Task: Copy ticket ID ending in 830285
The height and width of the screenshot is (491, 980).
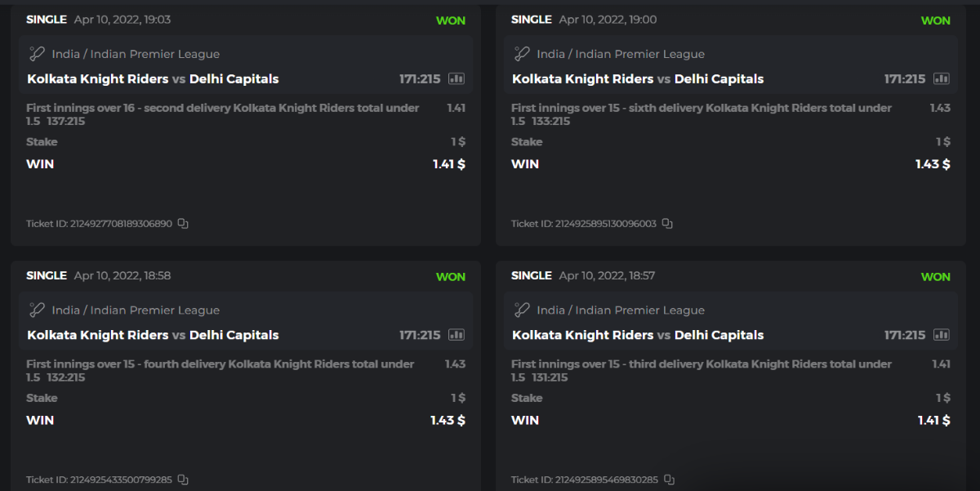Action: [669, 480]
